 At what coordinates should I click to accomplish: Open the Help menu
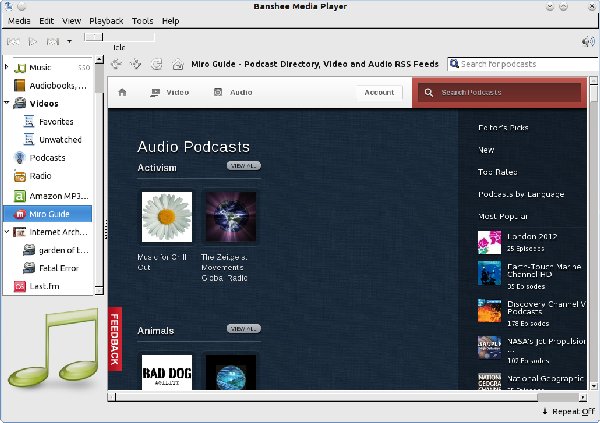(170, 21)
